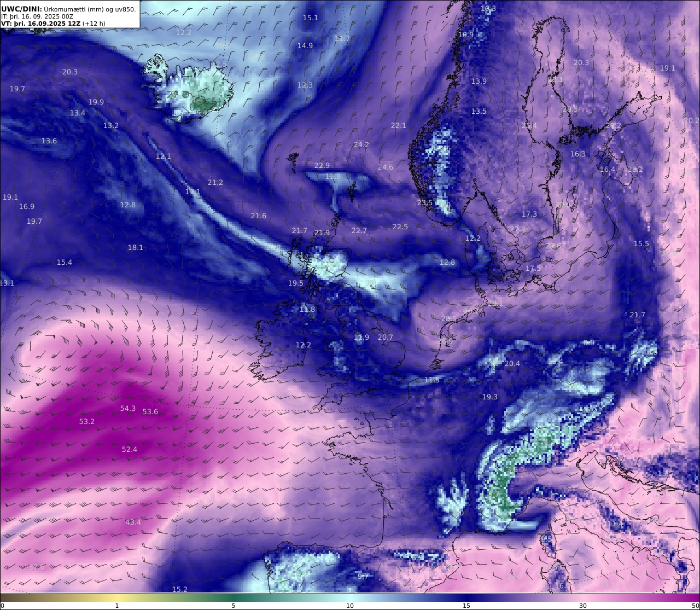This screenshot has height=610, width=700.
Task: Click the 14.9 value label
Action: pyautogui.click(x=305, y=46)
